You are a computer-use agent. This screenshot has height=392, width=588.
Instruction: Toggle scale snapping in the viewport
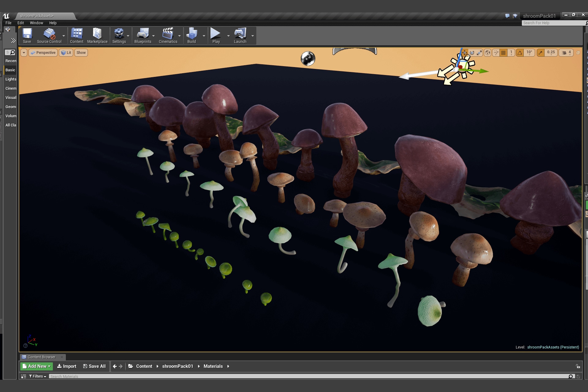click(541, 53)
